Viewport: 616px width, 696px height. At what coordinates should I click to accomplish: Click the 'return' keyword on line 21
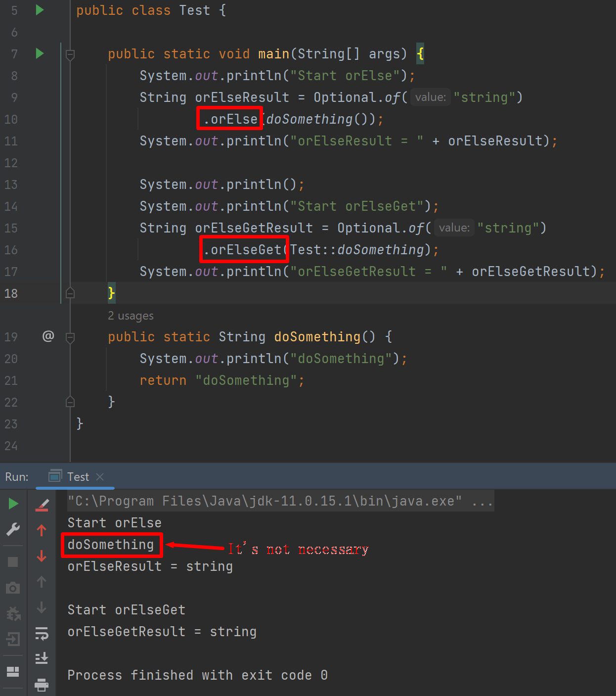tap(163, 380)
